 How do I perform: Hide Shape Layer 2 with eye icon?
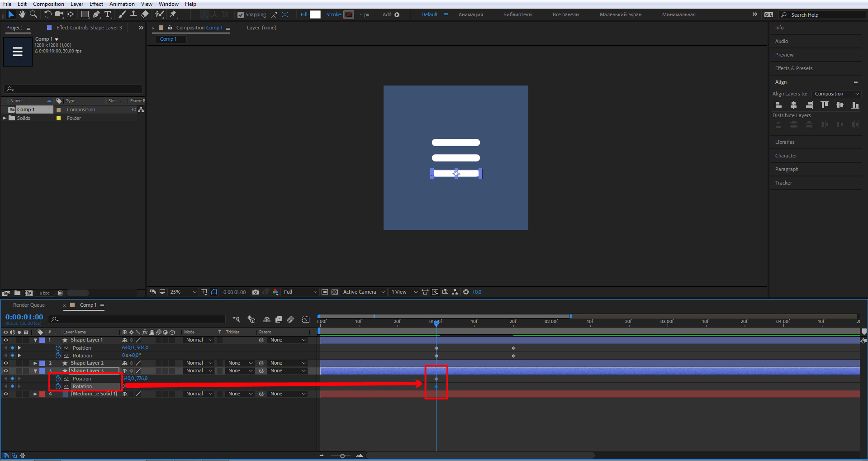pyautogui.click(x=6, y=363)
